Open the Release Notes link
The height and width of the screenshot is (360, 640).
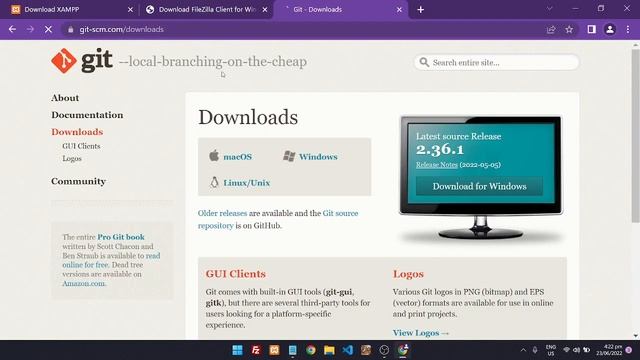point(437,165)
